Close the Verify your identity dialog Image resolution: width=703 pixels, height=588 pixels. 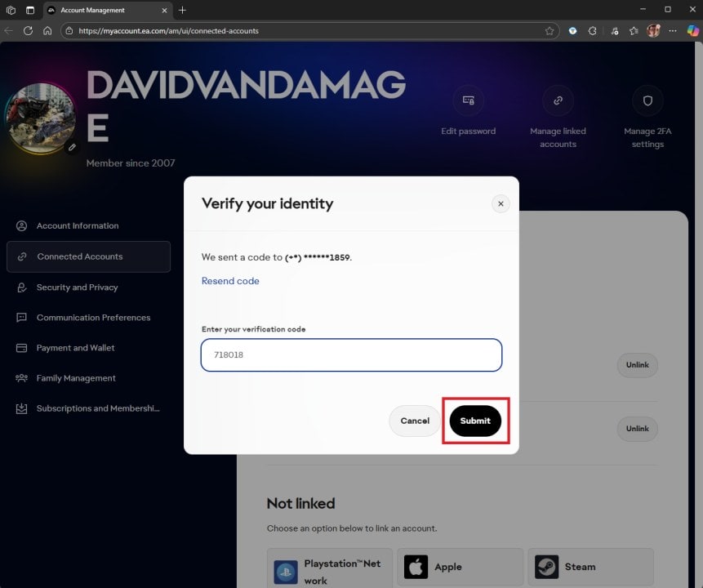click(501, 203)
